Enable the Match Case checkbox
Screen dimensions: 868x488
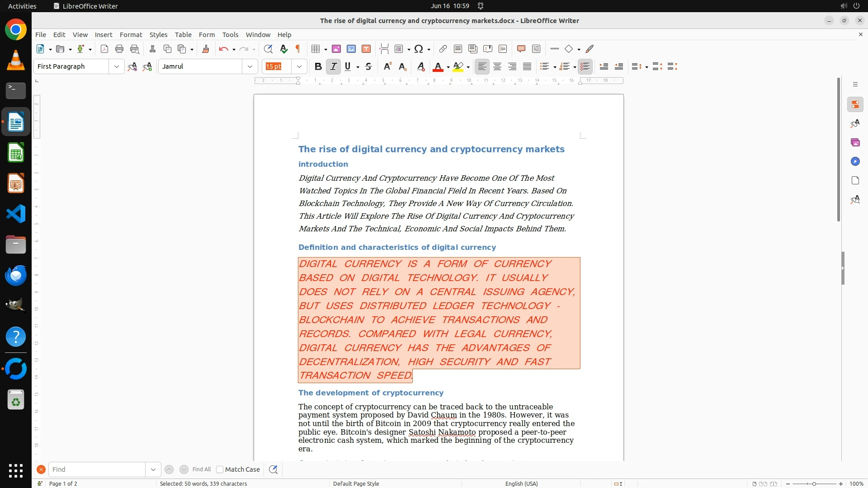220,469
